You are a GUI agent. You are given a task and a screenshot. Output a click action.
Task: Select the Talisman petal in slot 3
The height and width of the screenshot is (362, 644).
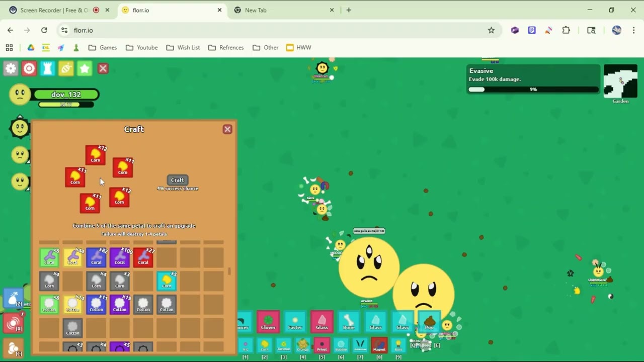click(284, 345)
